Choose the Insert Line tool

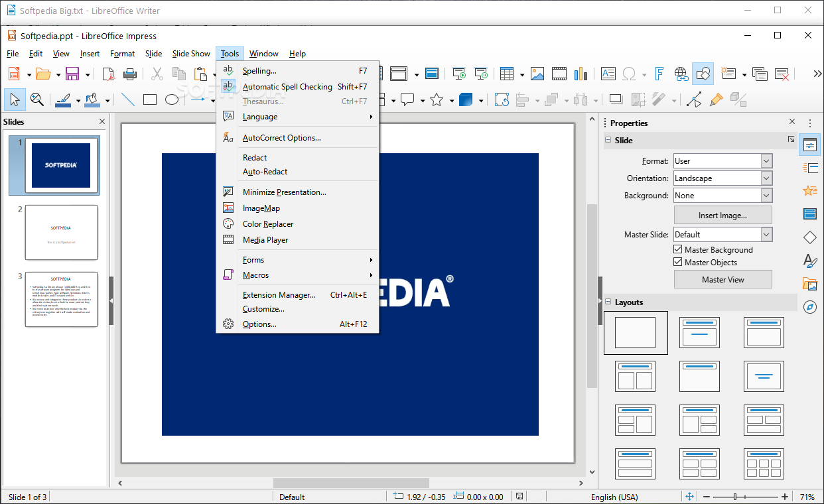click(127, 100)
